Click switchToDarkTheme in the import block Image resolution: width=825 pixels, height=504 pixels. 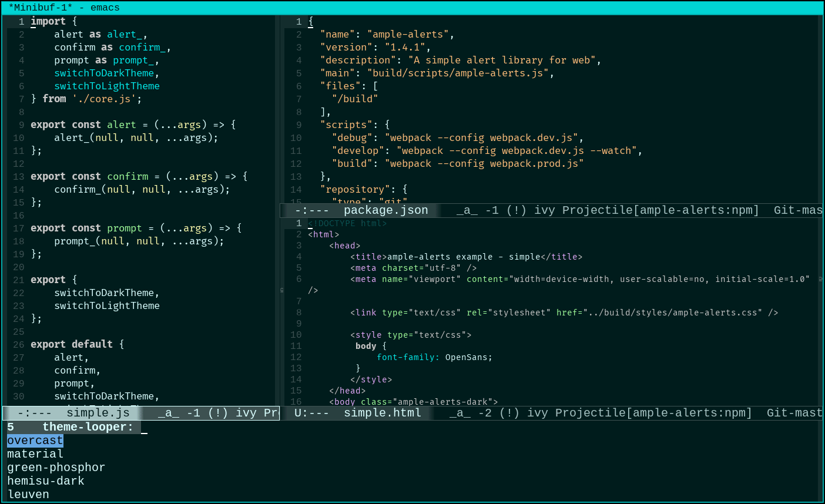click(x=104, y=73)
